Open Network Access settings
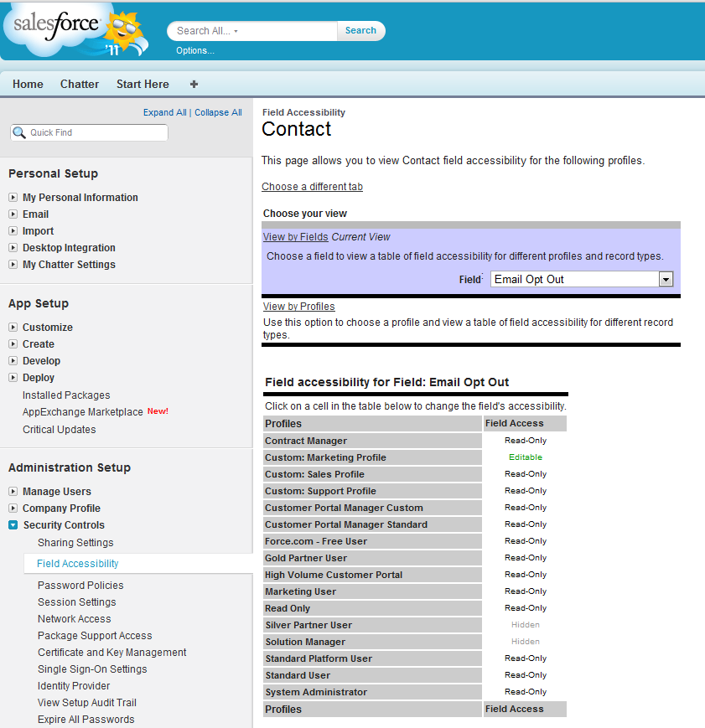Screen dimensions: 705x728 point(75,619)
